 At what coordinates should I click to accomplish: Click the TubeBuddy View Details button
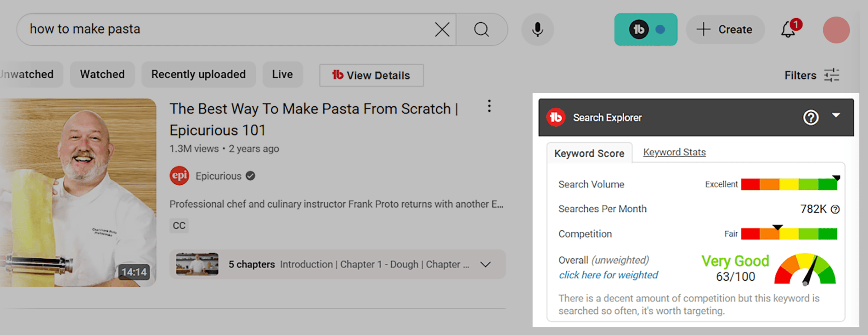[x=371, y=75]
